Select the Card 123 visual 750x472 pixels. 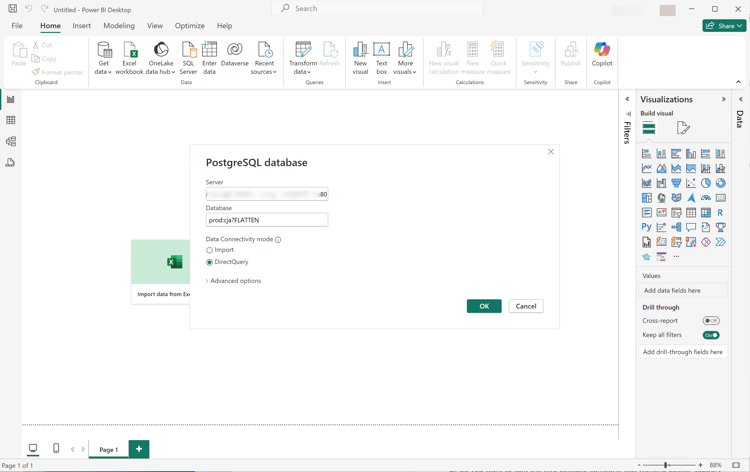pos(720,198)
